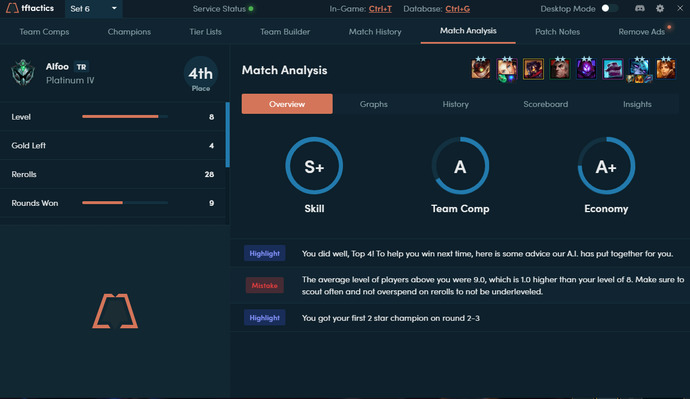The height and width of the screenshot is (399, 690).
Task: Click the large orange tftactics logo in sidebar
Action: tap(115, 311)
